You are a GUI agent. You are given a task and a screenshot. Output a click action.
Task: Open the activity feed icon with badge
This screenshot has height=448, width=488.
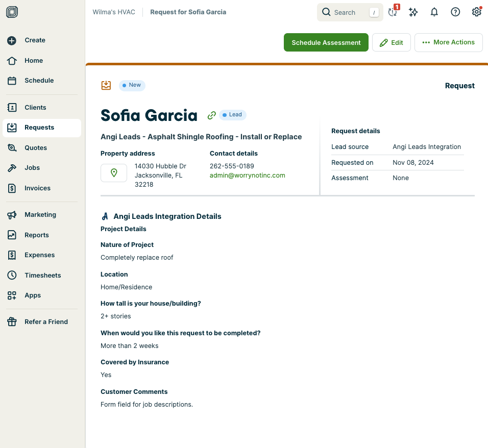click(393, 12)
